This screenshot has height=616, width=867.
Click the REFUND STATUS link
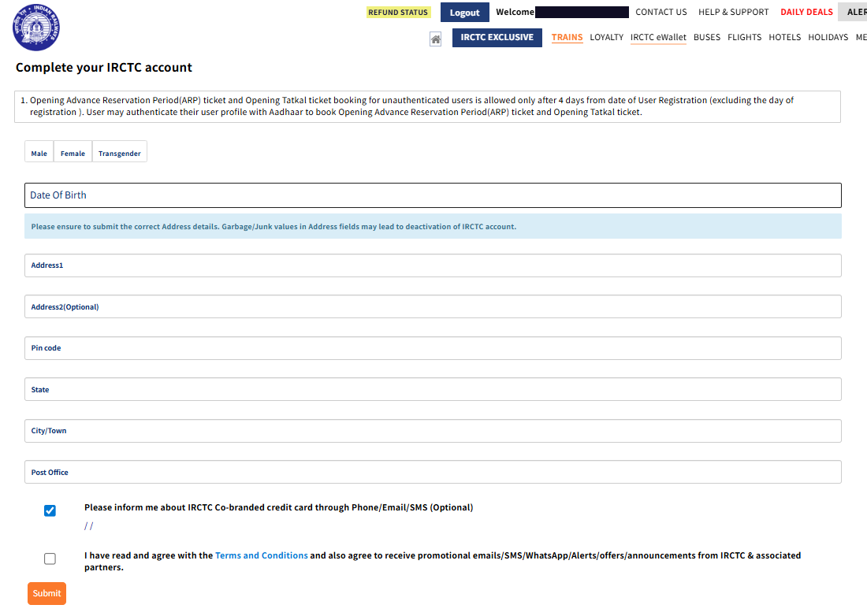point(398,13)
